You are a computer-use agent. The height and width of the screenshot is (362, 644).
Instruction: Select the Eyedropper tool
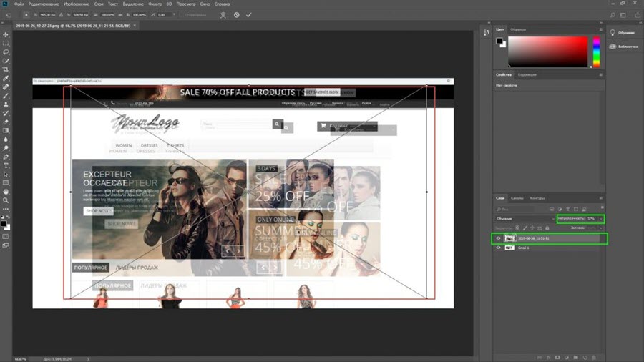pyautogui.click(x=6, y=78)
